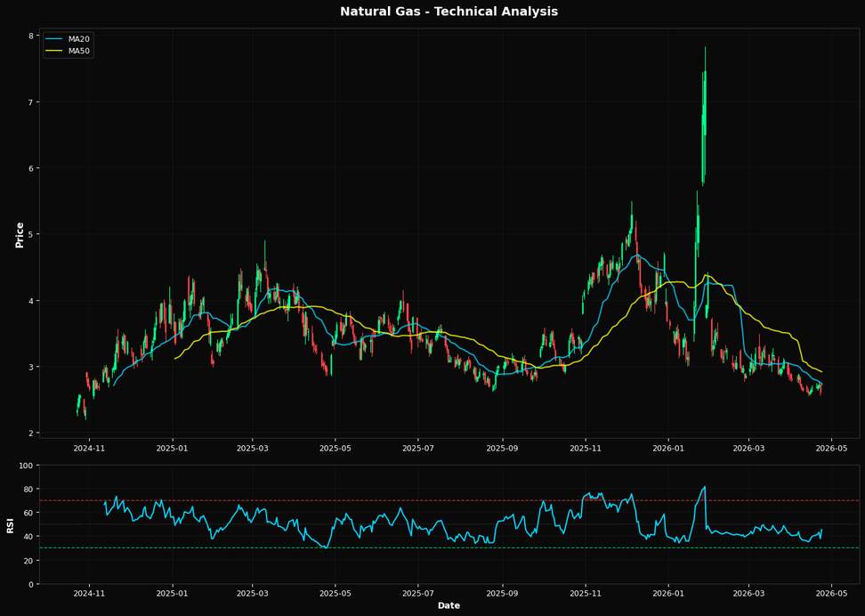Click the "RSI" y-axis label

pyautogui.click(x=10, y=524)
